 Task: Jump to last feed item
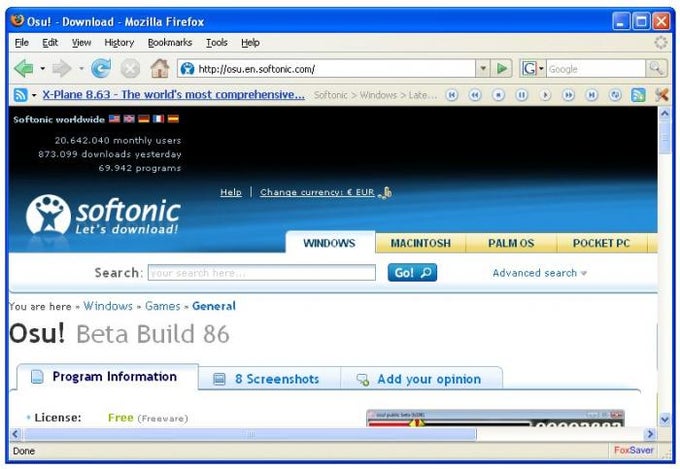[592, 95]
